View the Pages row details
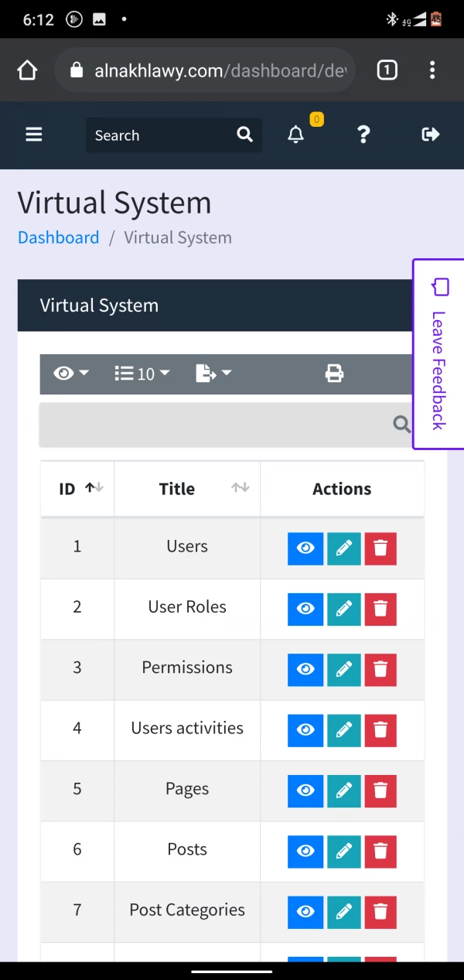The image size is (464, 980). [x=305, y=790]
